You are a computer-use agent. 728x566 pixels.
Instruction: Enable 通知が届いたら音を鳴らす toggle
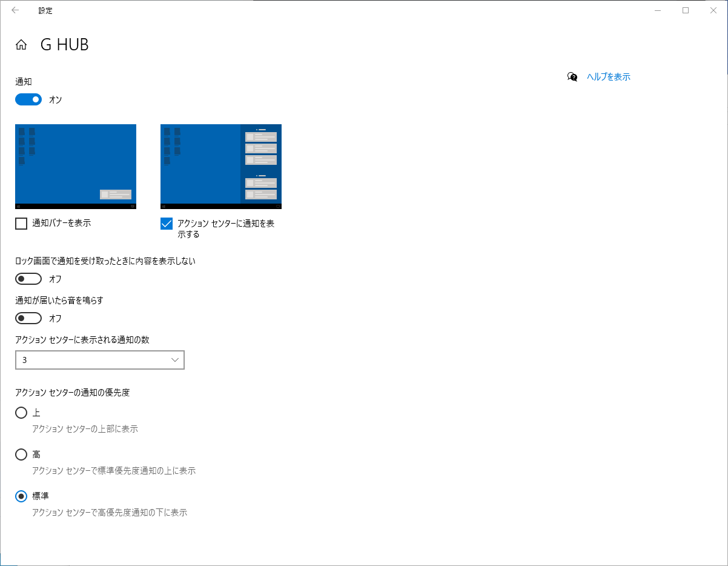coord(28,318)
